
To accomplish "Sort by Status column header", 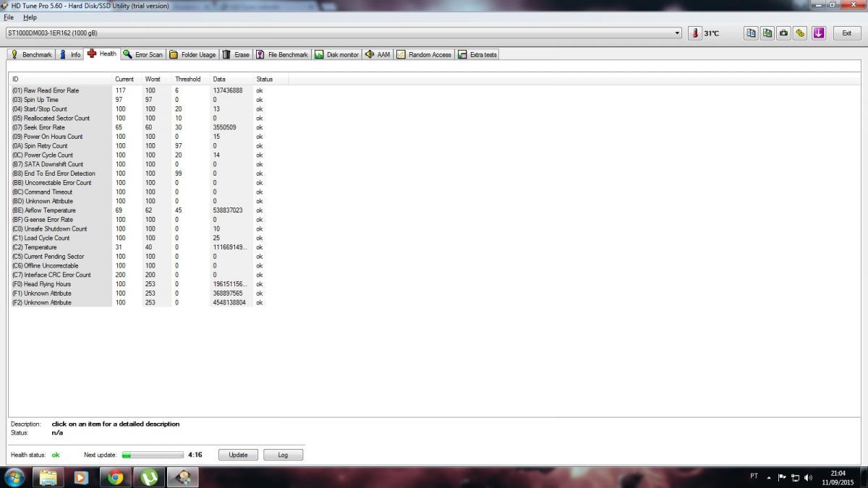I will pyautogui.click(x=270, y=79).
